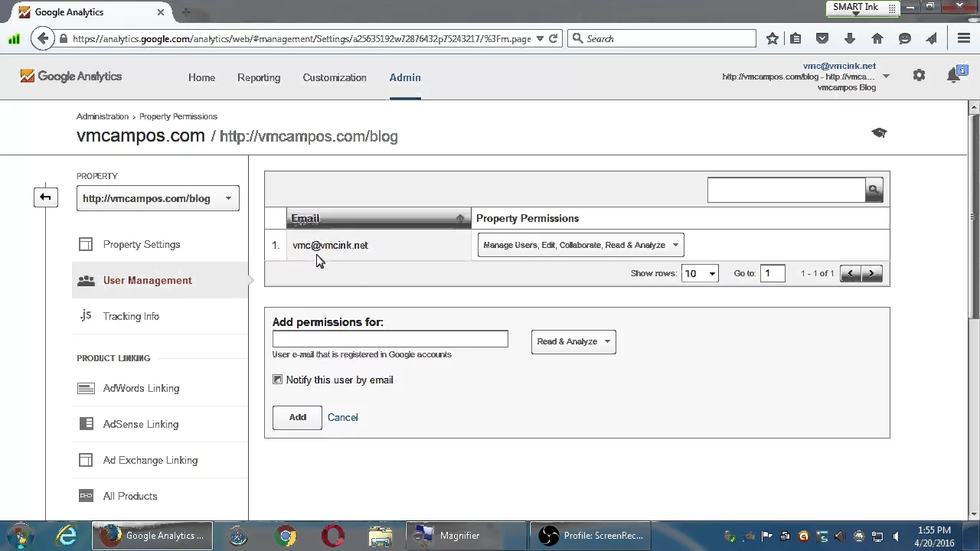This screenshot has width=980, height=551.
Task: Open the Home tab
Action: 201,77
